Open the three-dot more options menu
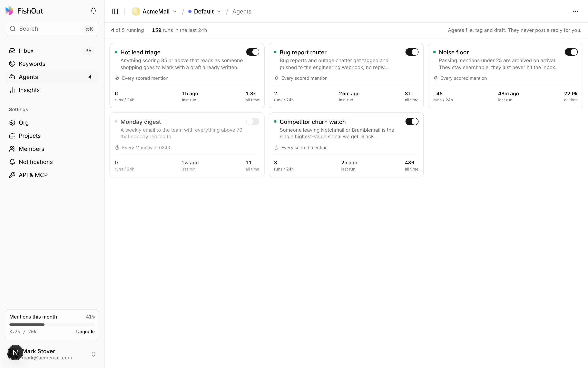588x368 pixels. 576,11
